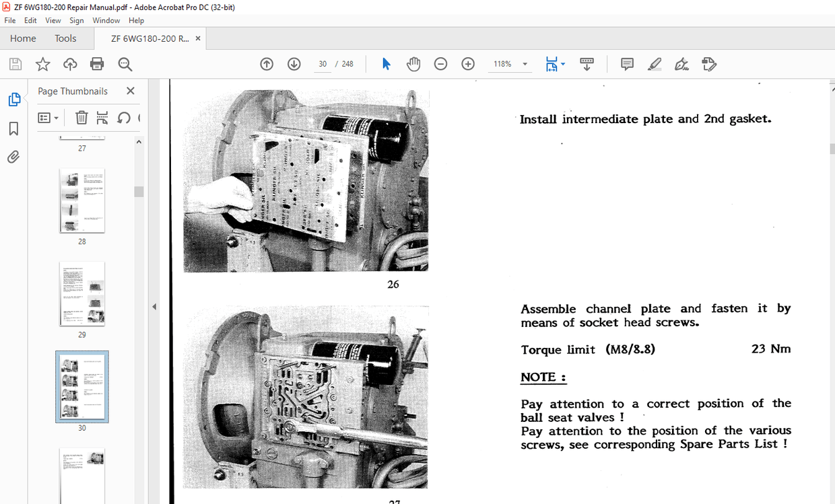The width and height of the screenshot is (835, 504).
Task: Open the Fill & Sign tool
Action: click(681, 64)
